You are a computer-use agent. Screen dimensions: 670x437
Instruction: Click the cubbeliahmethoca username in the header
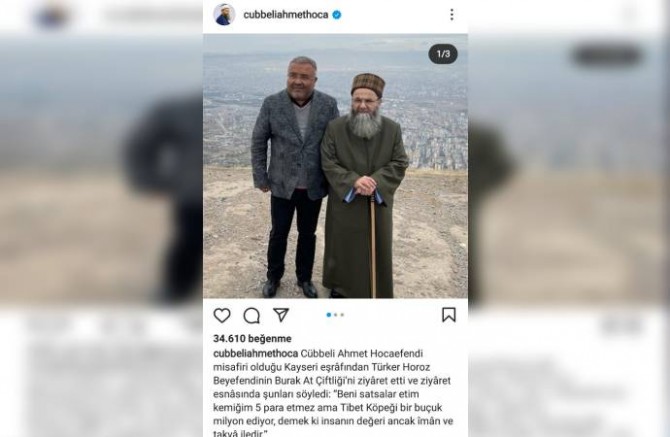[286, 15]
